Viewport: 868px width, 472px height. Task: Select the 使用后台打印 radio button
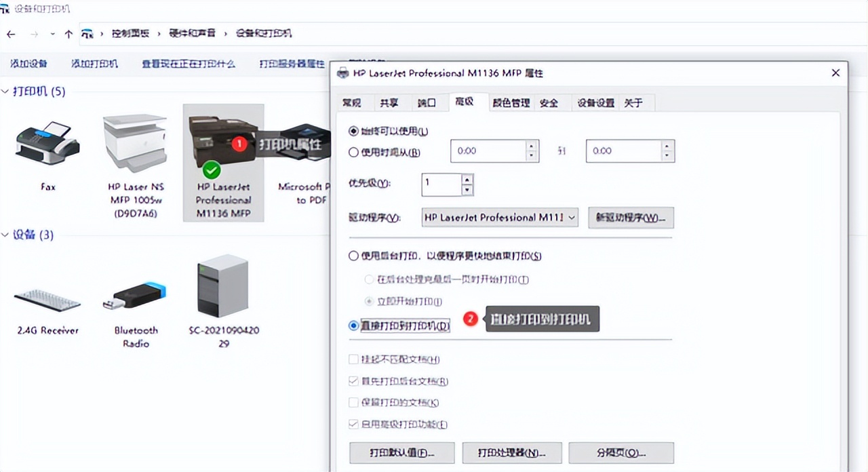(x=353, y=256)
